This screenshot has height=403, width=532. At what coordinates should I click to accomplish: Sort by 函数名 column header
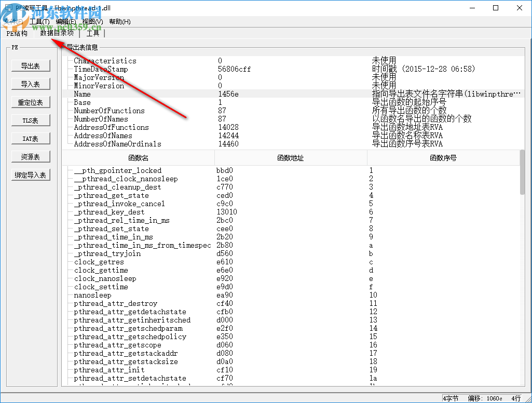139,158
